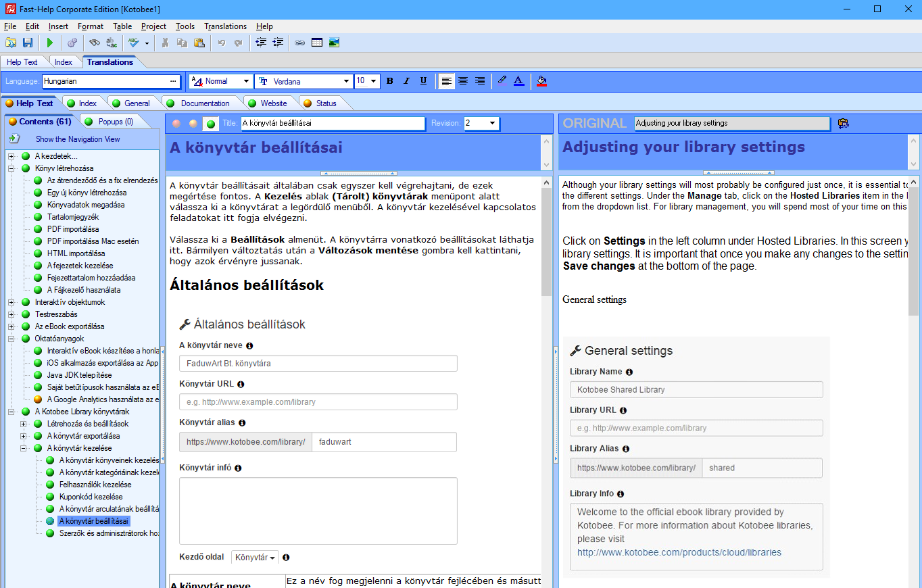Click the binoculars Find icon
The image size is (922, 588).
[95, 43]
